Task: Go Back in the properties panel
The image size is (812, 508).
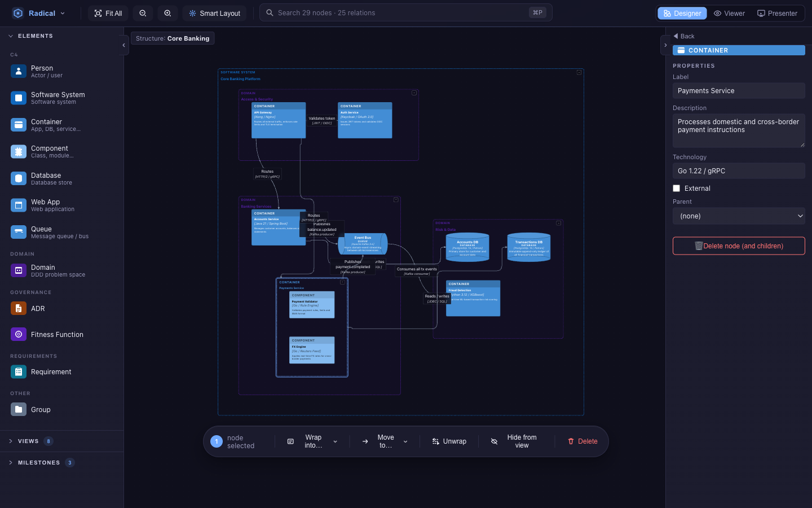Action: pos(683,36)
